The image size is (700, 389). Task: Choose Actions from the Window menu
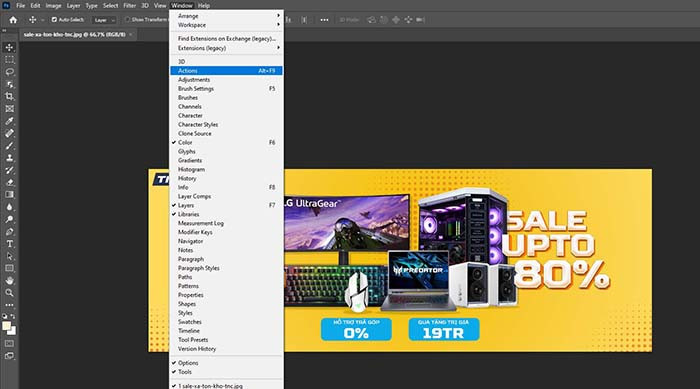[x=226, y=71]
